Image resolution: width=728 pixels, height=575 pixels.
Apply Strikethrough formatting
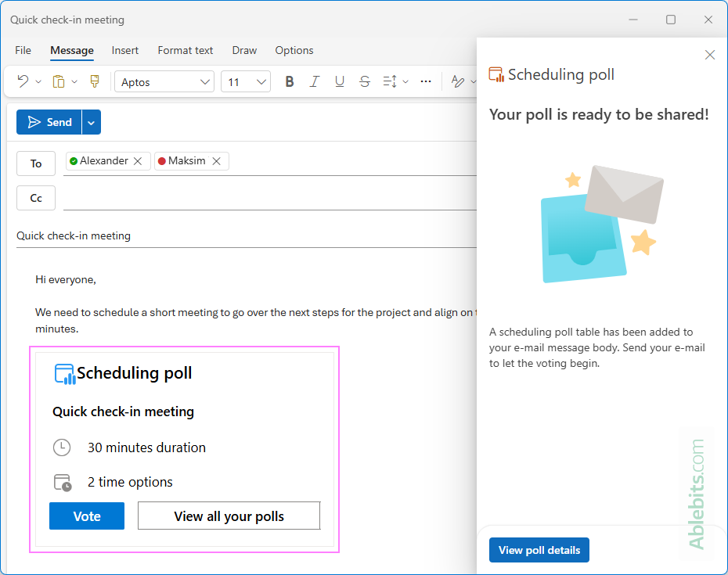[364, 81]
